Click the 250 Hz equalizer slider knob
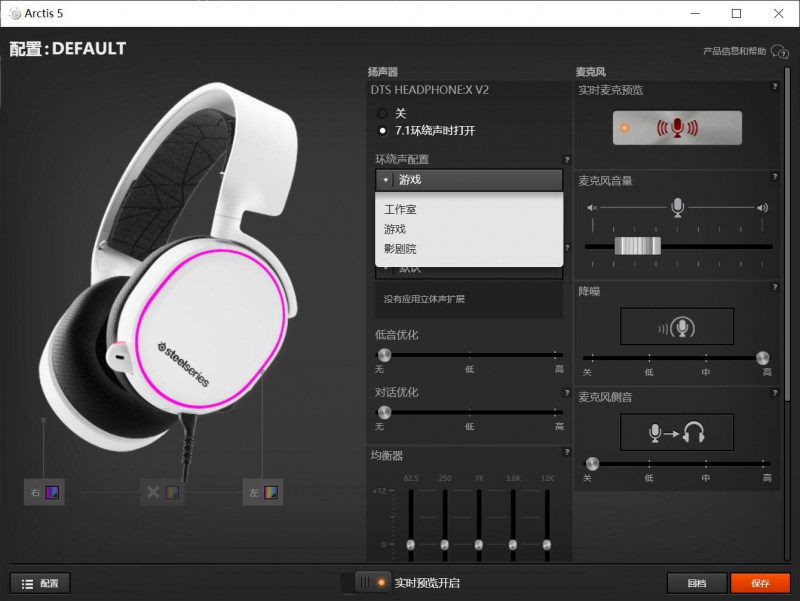The height and width of the screenshot is (601, 800). (x=444, y=544)
